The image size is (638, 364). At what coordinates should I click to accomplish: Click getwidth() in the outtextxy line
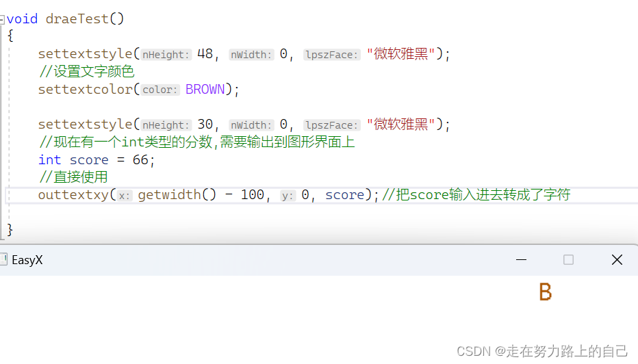pyautogui.click(x=177, y=195)
